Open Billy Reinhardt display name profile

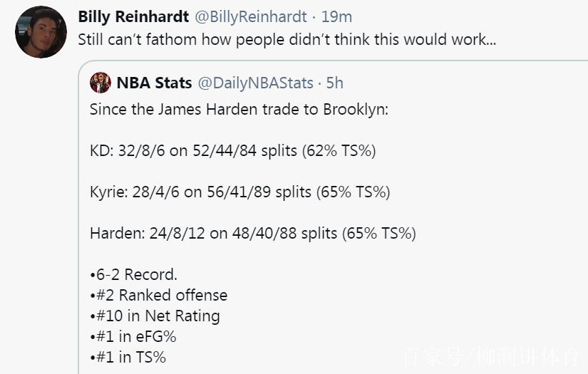133,17
